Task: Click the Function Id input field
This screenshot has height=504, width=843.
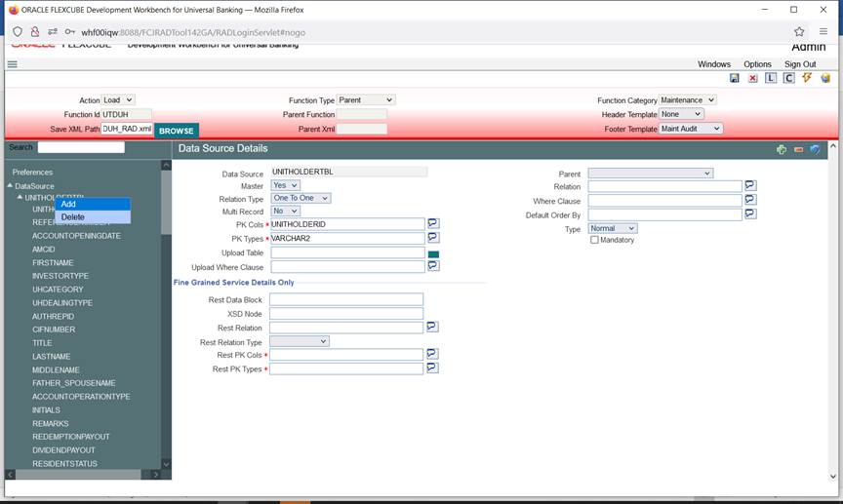Action: pyautogui.click(x=126, y=114)
